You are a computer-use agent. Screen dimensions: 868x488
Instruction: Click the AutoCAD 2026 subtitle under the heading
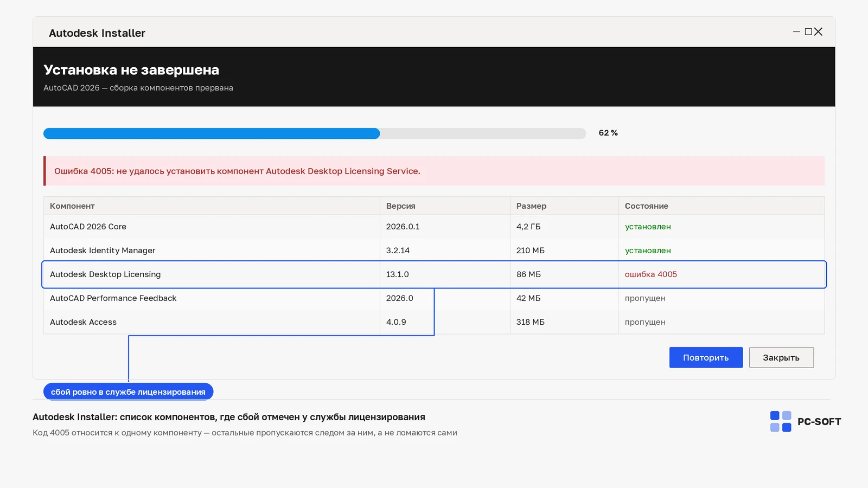coord(138,88)
